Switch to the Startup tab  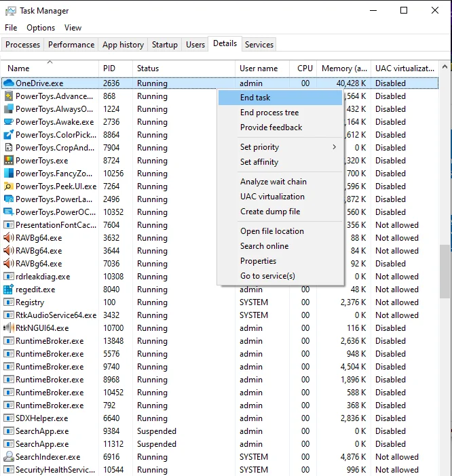165,45
